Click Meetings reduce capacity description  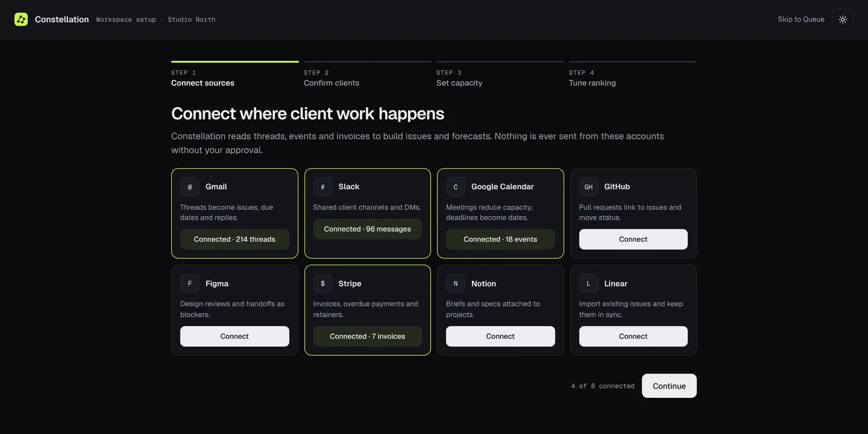pos(489,212)
